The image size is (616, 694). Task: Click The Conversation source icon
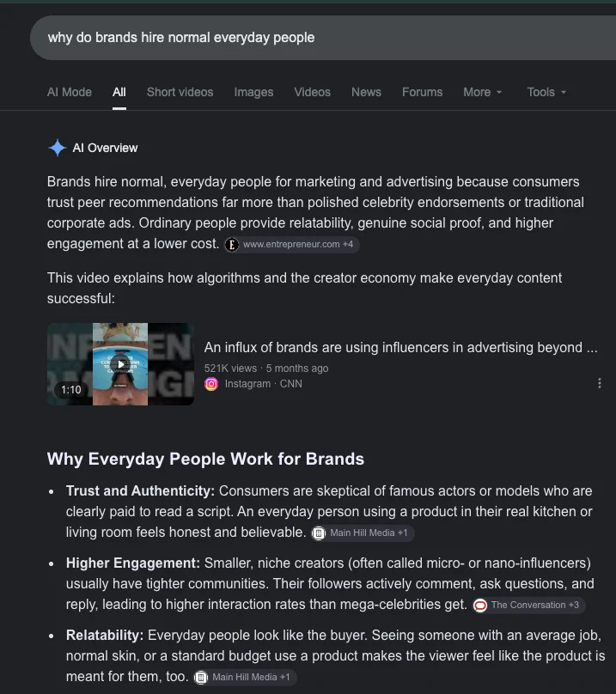click(480, 605)
